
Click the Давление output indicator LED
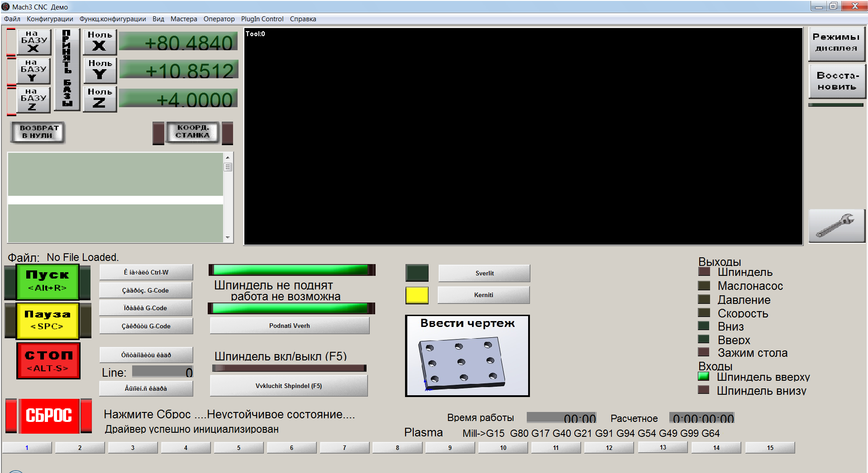click(x=704, y=299)
